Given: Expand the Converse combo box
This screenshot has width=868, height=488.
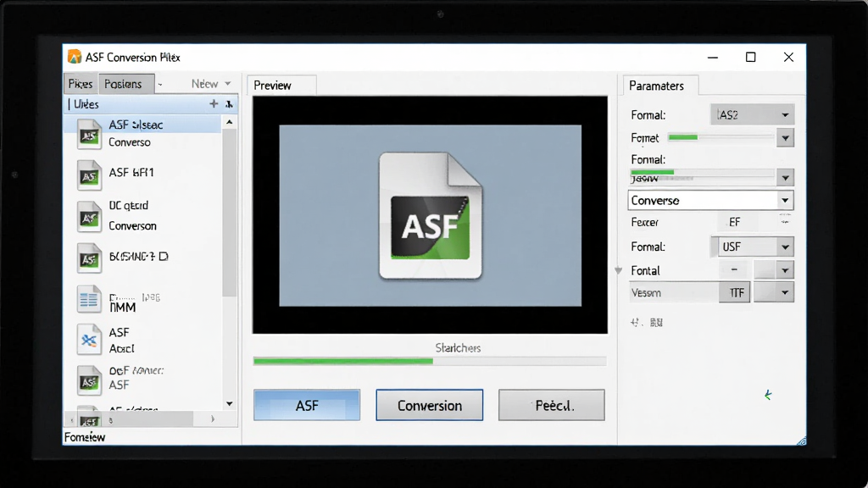Looking at the screenshot, I should 711,200.
